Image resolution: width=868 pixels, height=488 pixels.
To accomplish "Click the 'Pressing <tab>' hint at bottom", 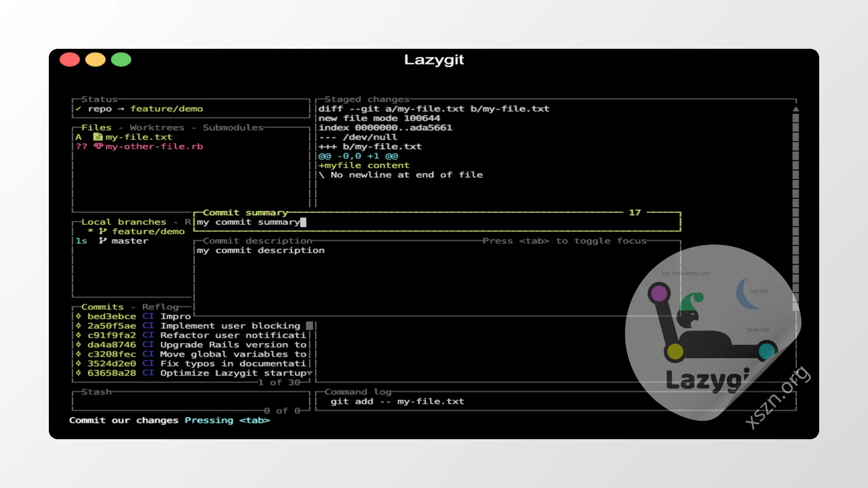I will click(227, 421).
